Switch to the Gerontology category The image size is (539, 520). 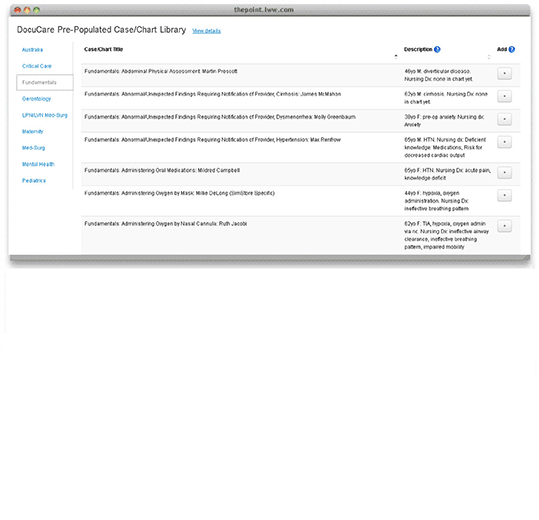[x=36, y=99]
